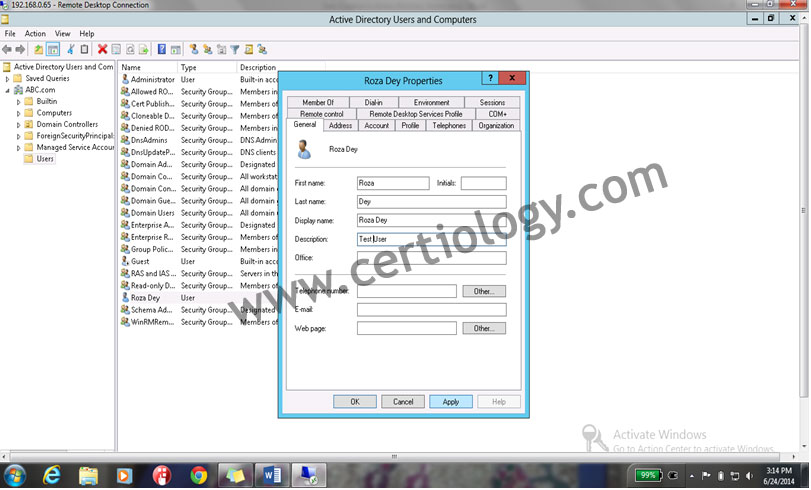811x490 pixels.
Task: Open the Account tab
Action: [x=377, y=126]
